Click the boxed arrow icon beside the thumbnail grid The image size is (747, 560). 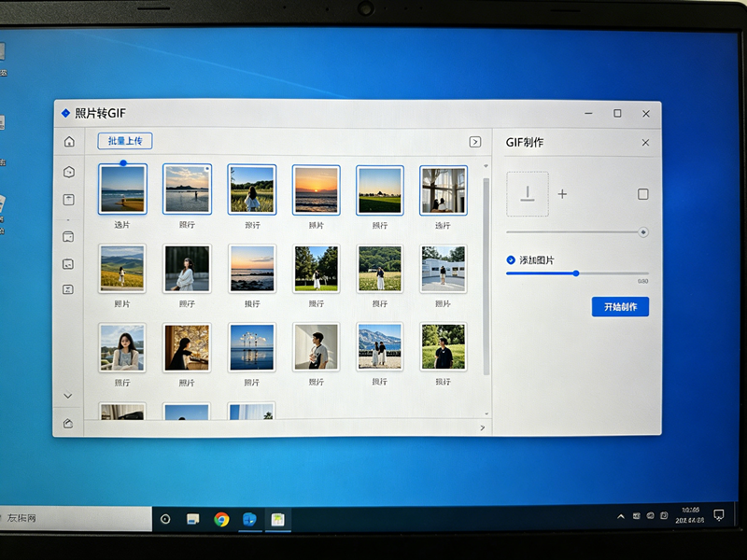475,142
